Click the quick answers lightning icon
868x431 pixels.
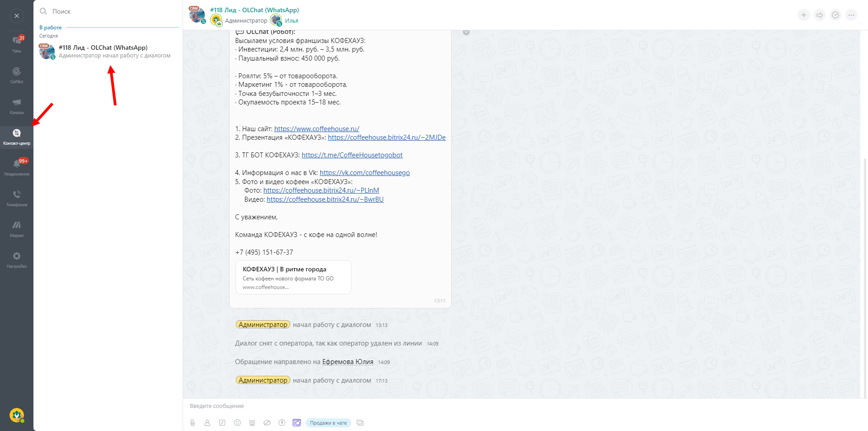[x=282, y=423]
